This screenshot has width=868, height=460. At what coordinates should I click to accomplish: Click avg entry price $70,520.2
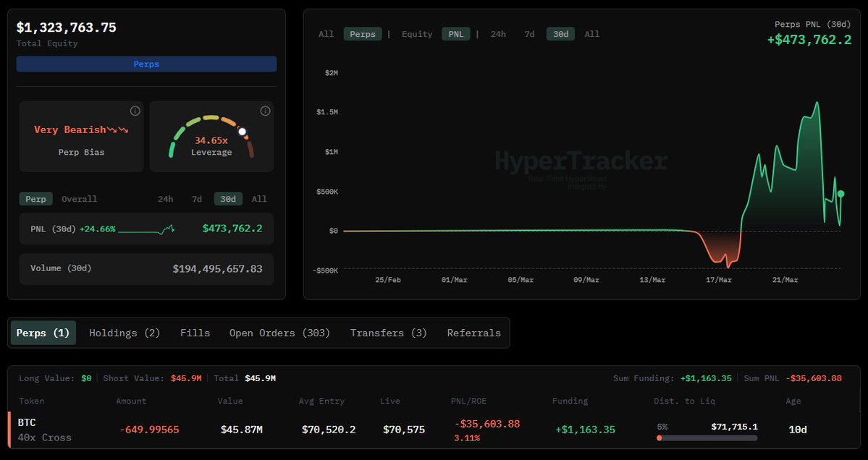(329, 430)
